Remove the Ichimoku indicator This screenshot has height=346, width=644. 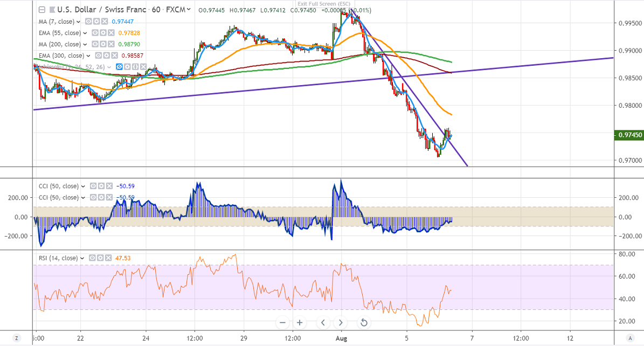click(143, 67)
